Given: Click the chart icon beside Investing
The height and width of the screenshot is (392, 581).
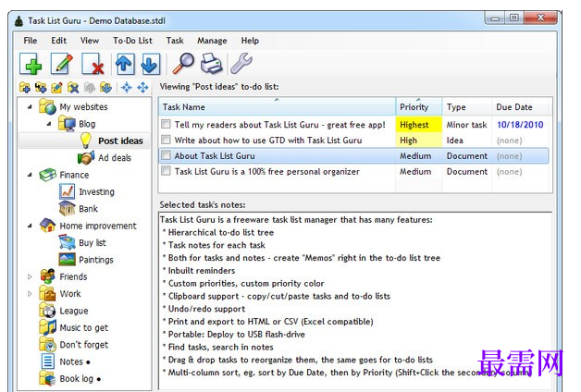Looking at the screenshot, I should click(67, 191).
